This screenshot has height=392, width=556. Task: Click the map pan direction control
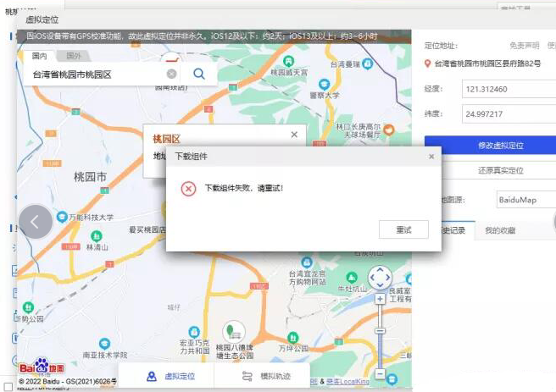pos(380,278)
